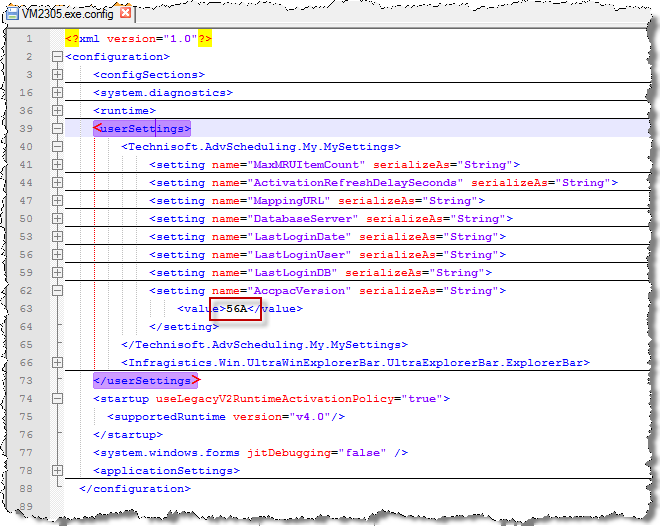The width and height of the screenshot is (660, 526).
Task: Click the 56A value text
Action: click(237, 309)
